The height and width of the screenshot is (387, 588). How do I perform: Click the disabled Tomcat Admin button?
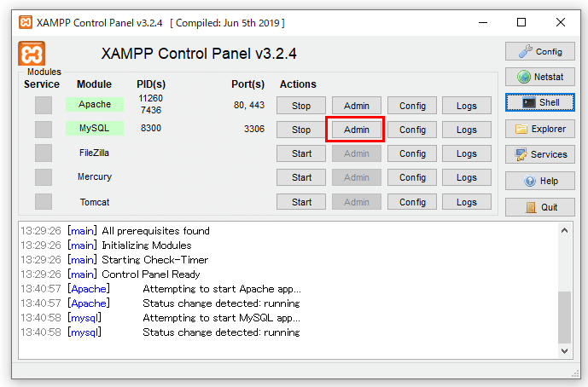357,202
